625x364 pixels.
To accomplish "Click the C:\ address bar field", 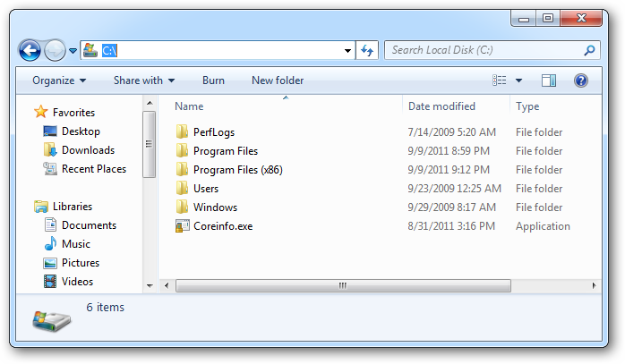I will (218, 50).
